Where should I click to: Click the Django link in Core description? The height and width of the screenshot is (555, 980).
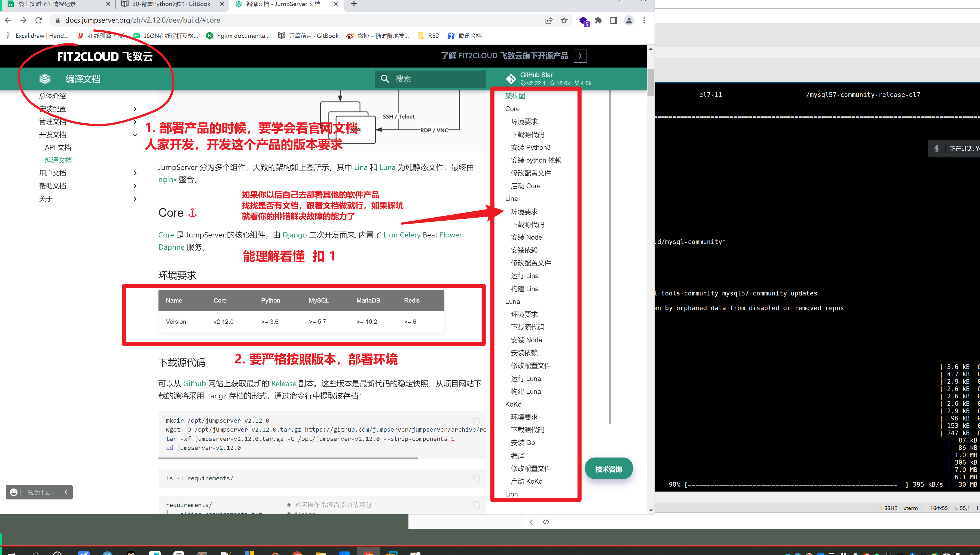pyautogui.click(x=295, y=235)
